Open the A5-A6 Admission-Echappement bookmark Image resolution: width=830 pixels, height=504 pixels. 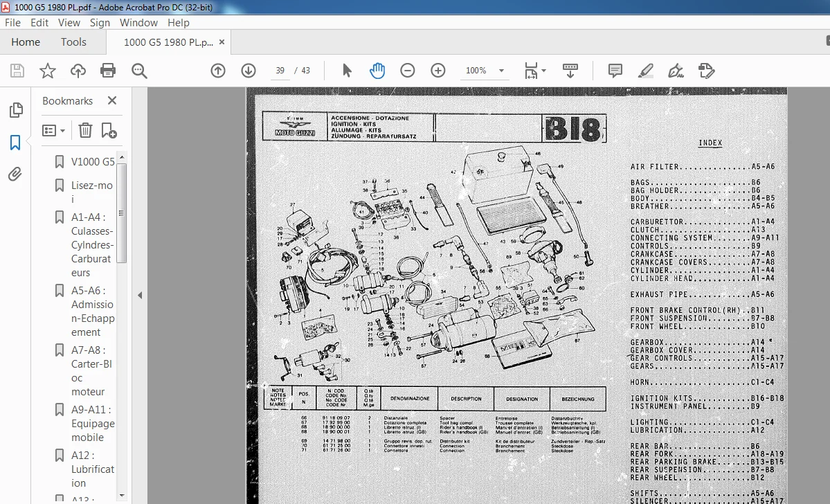(x=93, y=312)
